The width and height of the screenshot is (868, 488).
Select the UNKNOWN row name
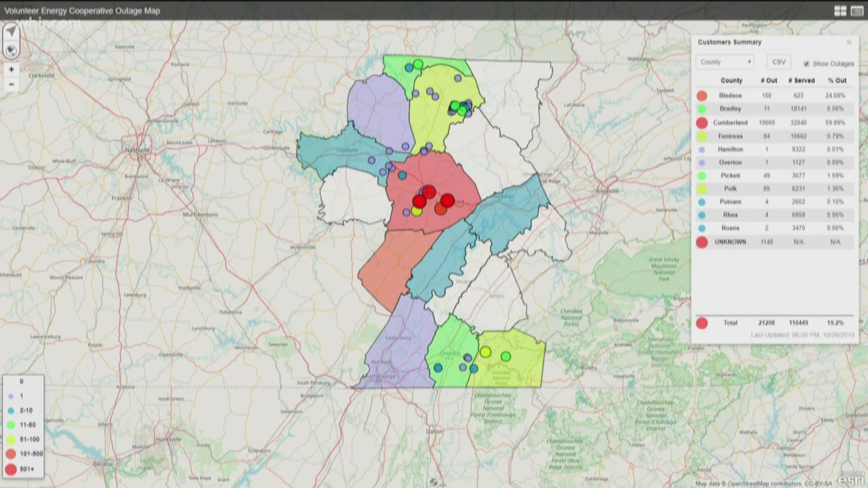click(730, 242)
